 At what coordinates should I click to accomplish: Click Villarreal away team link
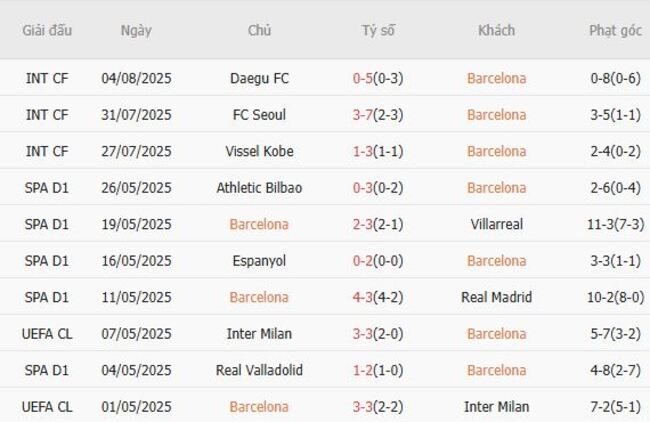click(497, 224)
